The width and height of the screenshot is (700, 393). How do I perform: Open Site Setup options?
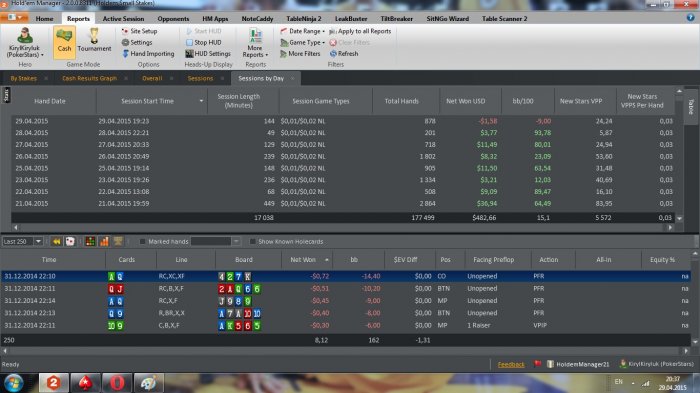tap(139, 31)
